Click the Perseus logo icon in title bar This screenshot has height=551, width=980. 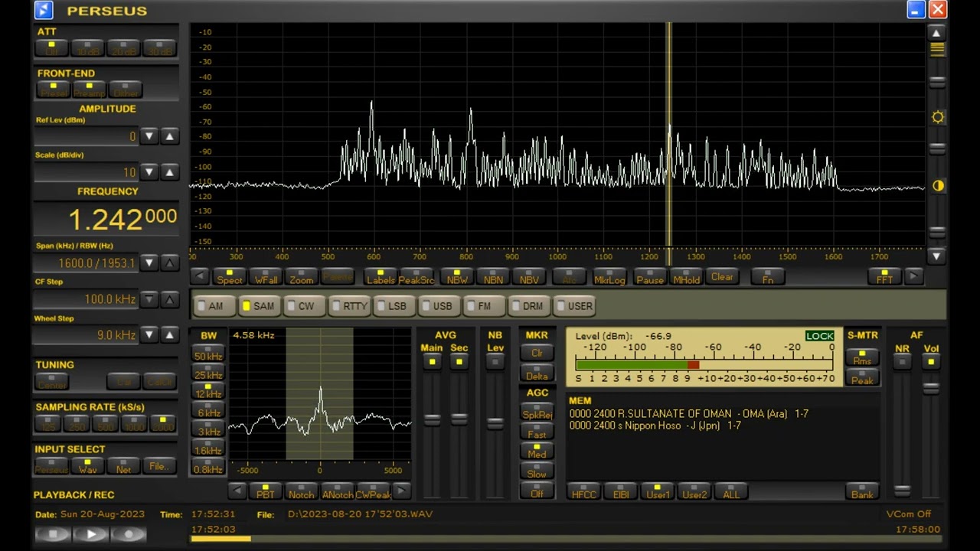coord(44,10)
